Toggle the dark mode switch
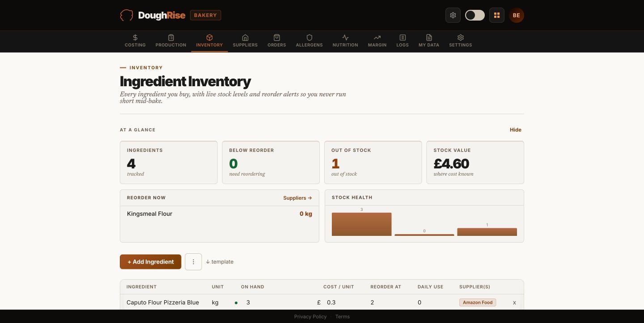Viewport: 644px width, 323px height. tap(475, 15)
